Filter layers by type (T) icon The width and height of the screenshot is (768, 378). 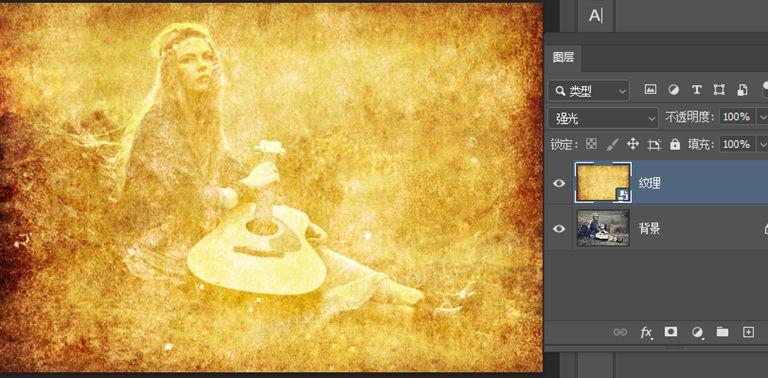tap(696, 90)
